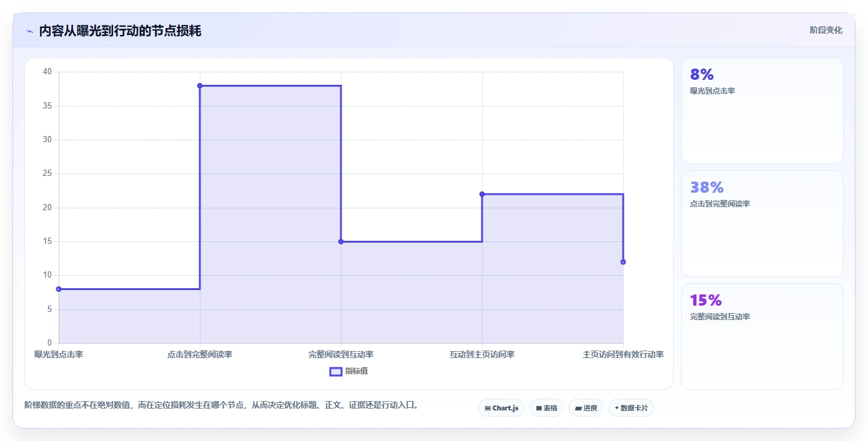Click the x-axis label 点击到完整阅读率
The width and height of the screenshot is (868, 441).
pyautogui.click(x=200, y=354)
